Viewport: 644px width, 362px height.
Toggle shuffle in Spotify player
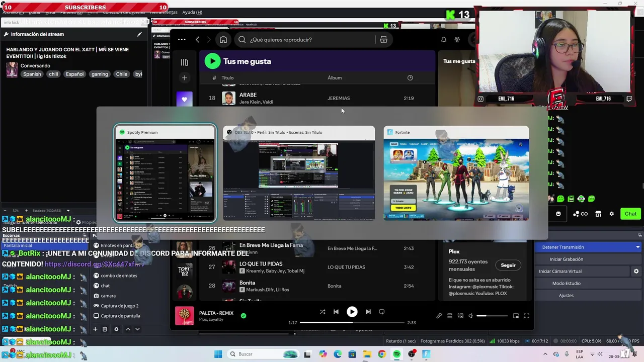[323, 312]
